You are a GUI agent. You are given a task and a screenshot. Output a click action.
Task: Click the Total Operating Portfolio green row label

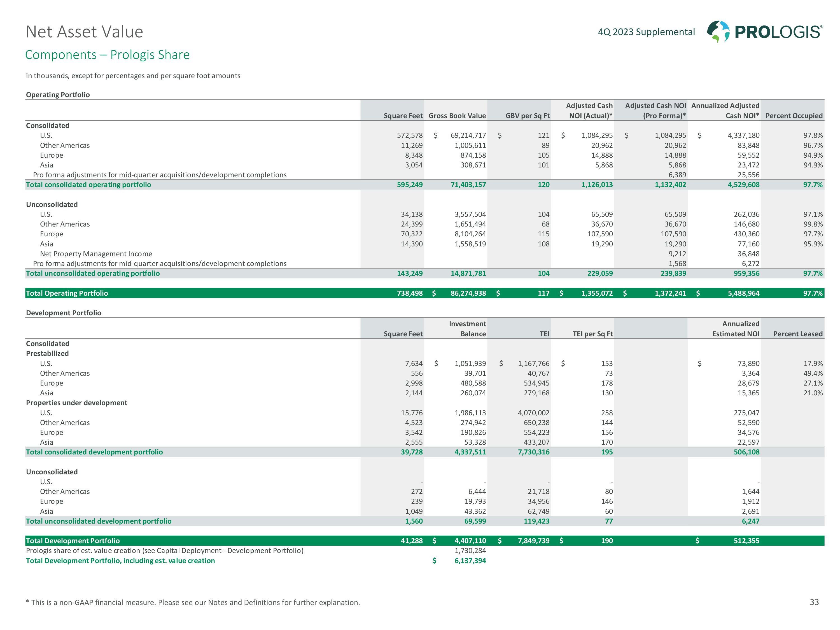pos(67,293)
